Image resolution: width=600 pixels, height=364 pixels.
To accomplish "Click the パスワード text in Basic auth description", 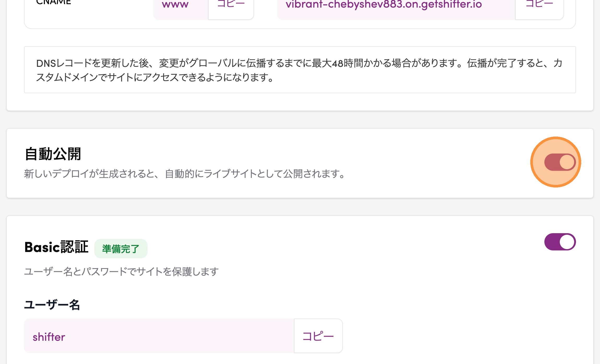I will click(104, 272).
